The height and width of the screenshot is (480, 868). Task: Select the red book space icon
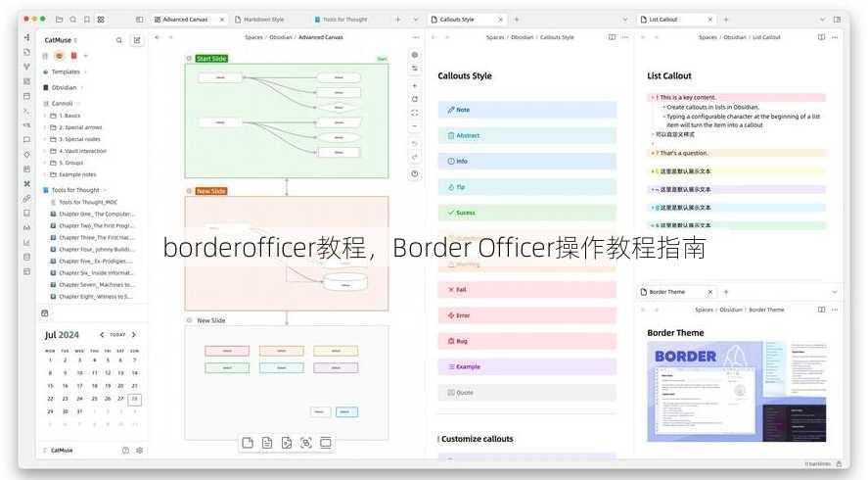[73, 56]
